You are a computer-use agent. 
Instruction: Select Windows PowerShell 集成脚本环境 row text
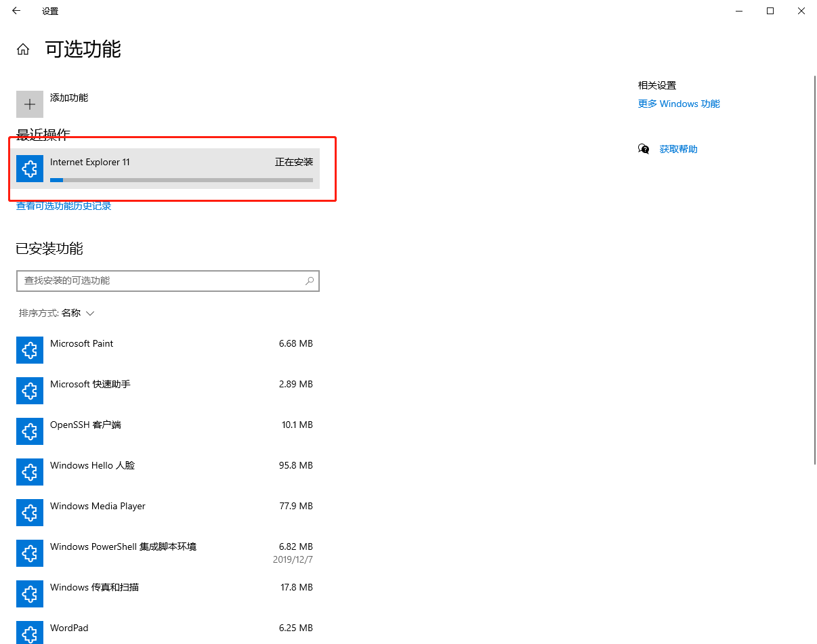click(x=123, y=546)
